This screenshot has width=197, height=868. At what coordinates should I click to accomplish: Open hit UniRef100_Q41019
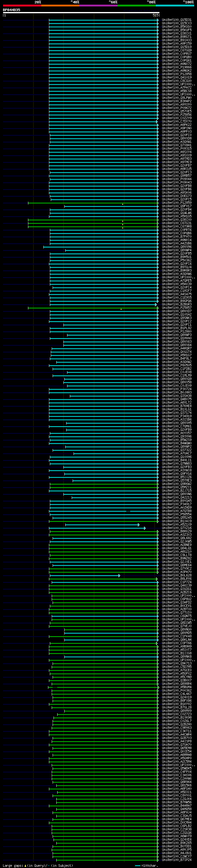177,78
